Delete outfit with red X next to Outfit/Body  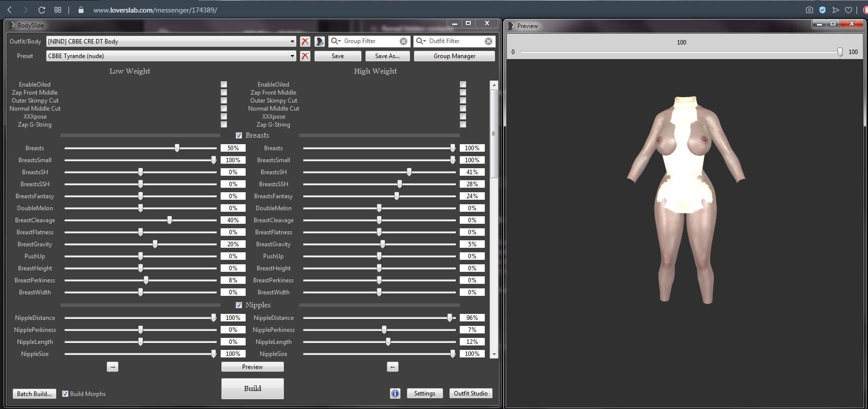305,42
